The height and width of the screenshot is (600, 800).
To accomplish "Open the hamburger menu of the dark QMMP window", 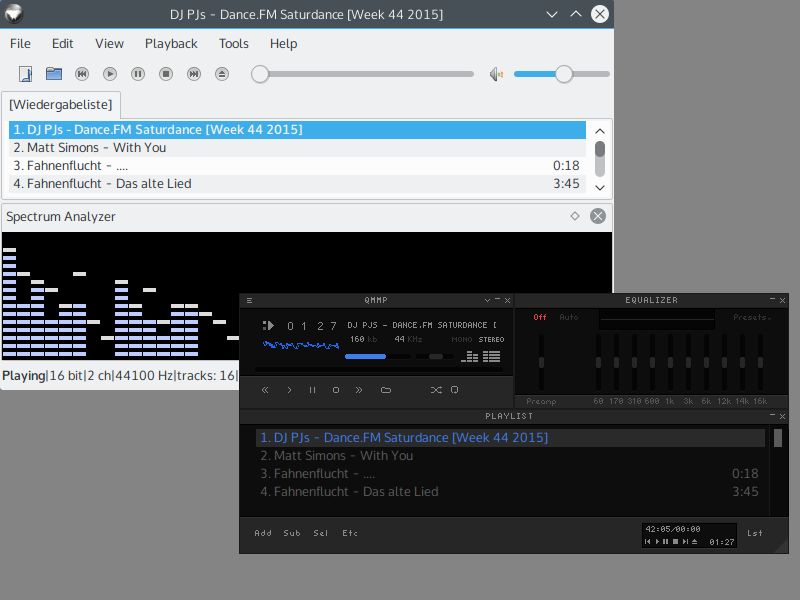I will point(249,301).
